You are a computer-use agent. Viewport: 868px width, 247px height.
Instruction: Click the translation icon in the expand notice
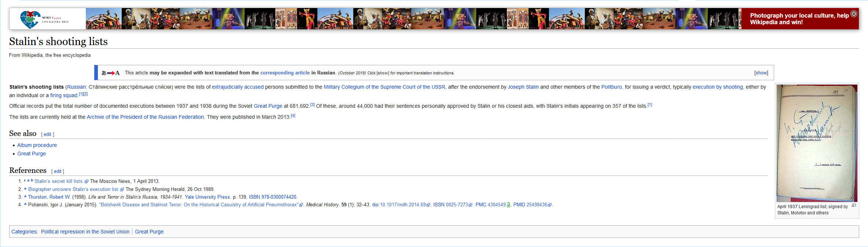[x=111, y=73]
